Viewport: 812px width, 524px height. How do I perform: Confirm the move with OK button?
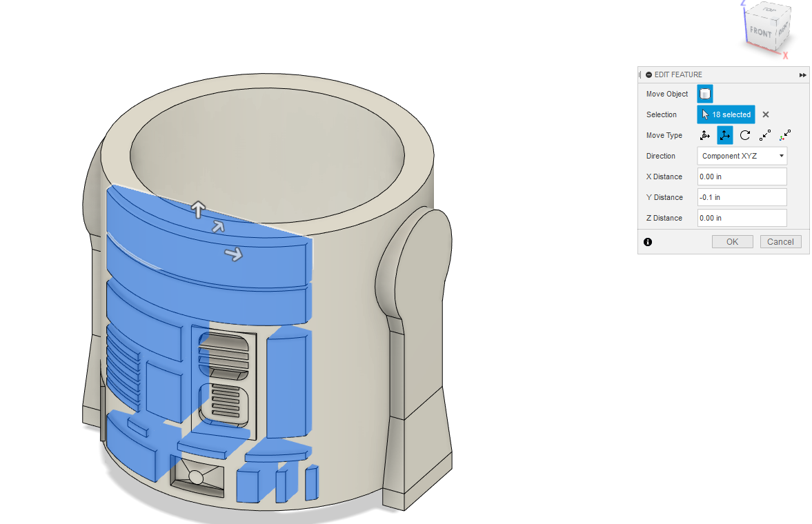[x=732, y=242]
